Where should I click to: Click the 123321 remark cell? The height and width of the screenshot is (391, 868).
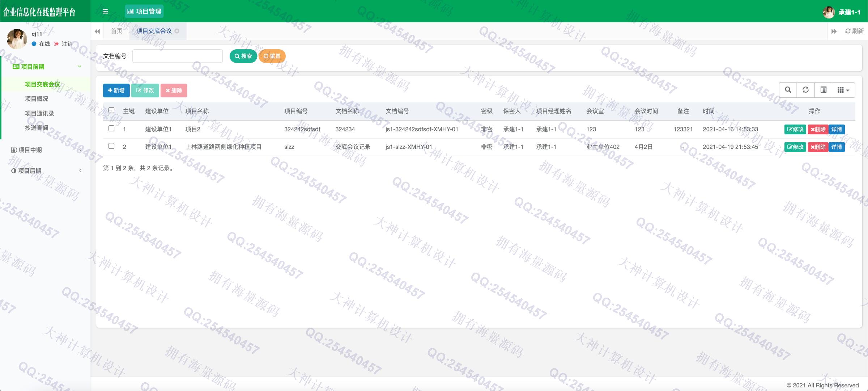click(683, 129)
